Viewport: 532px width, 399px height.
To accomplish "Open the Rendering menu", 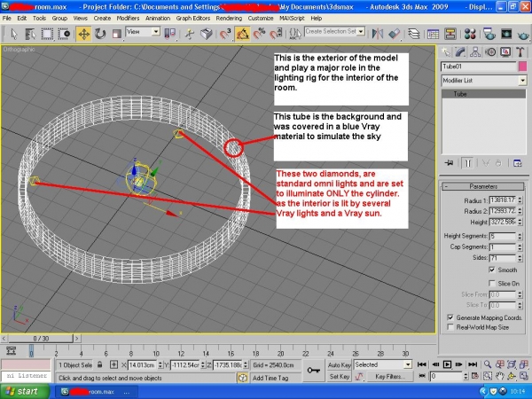I will pos(229,19).
